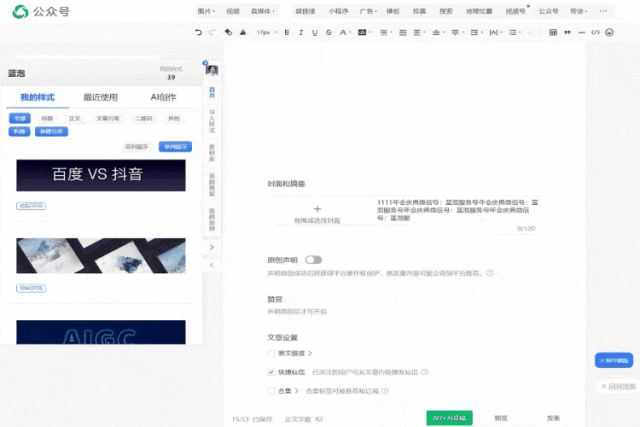Select the 百度 VS 抖音 style thumbnail

101,175
